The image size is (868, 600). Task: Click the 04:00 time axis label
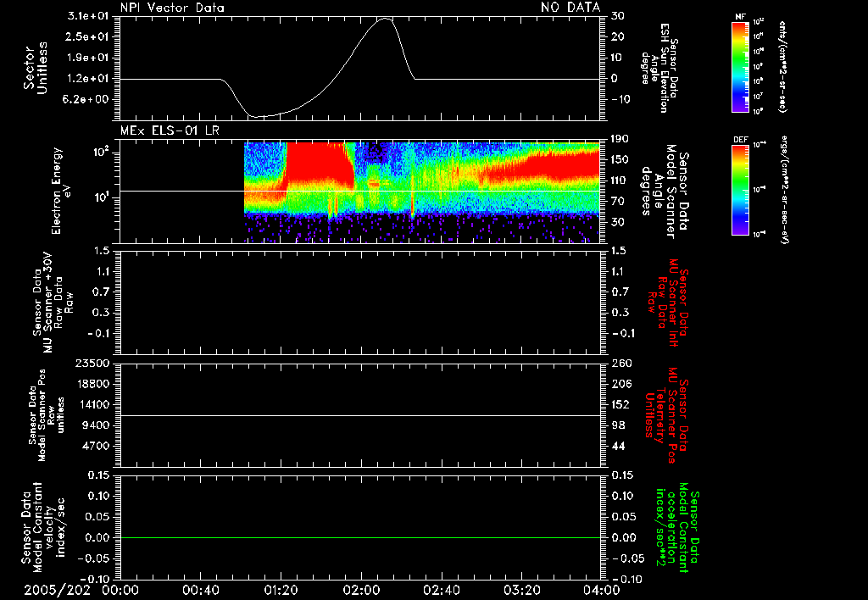pyautogui.click(x=601, y=590)
